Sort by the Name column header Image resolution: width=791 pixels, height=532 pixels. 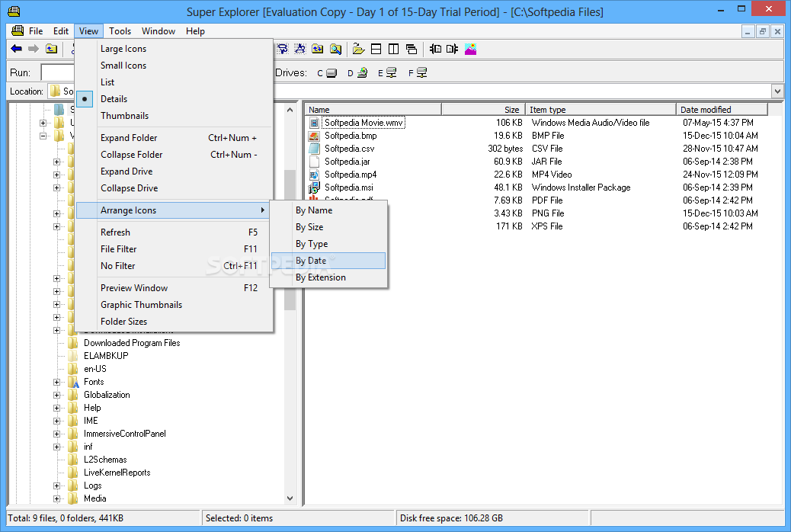[x=373, y=110]
